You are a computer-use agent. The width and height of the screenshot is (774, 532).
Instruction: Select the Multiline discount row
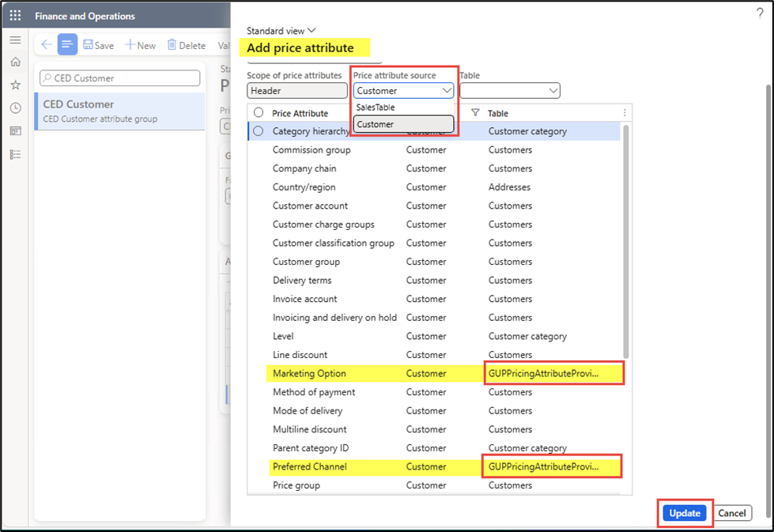[434, 429]
